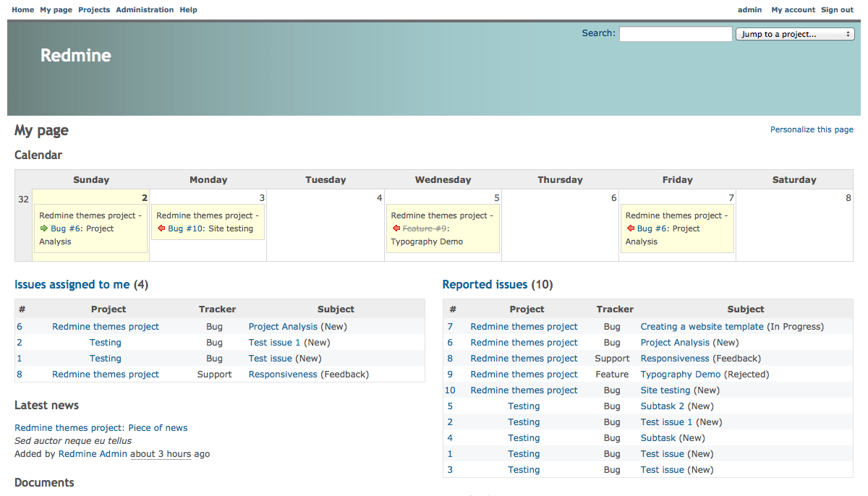Click 'Personalize this page'
868x496 pixels.
pos(812,129)
